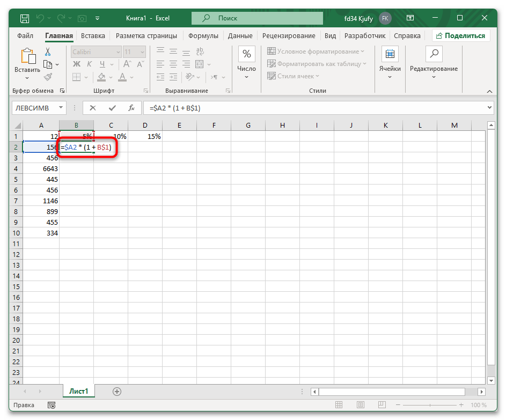Switch to the Вид tab
Viewport: 506px width, 420px height.
pyautogui.click(x=330, y=36)
